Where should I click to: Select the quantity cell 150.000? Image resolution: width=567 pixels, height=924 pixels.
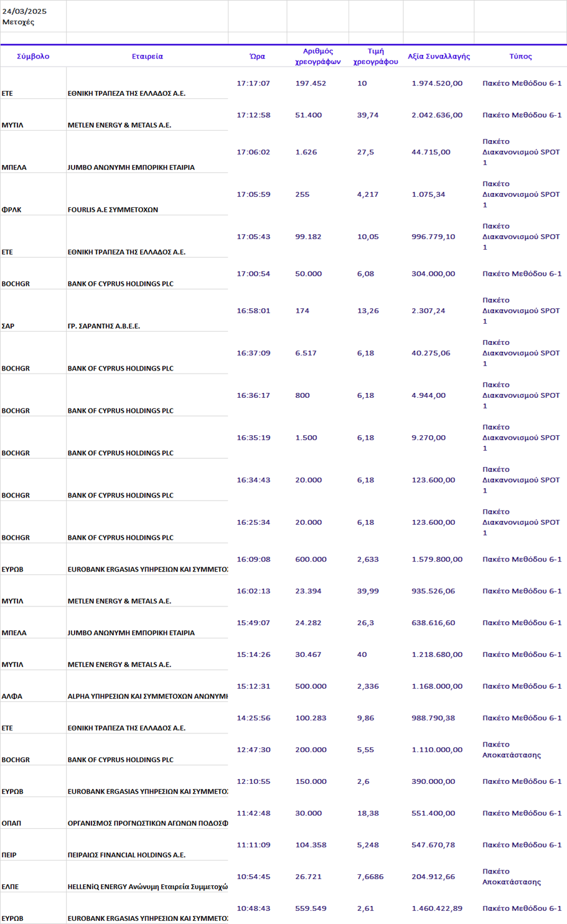311,781
